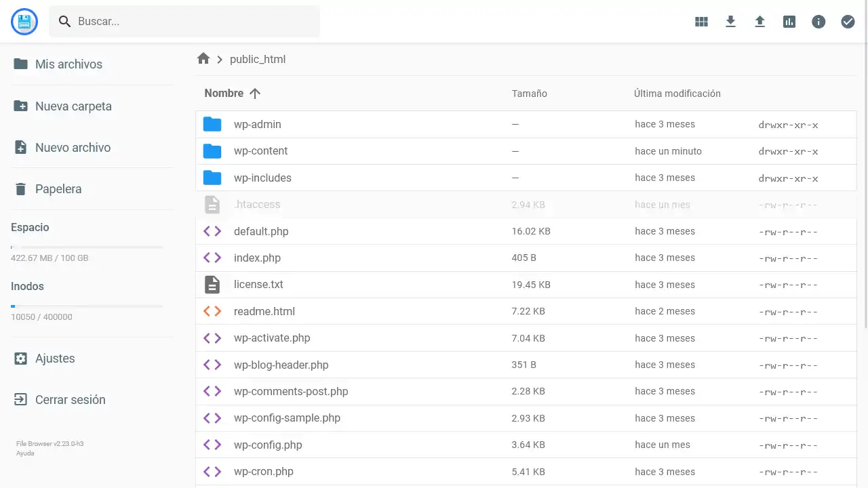Click the 405 B size value
Image resolution: width=868 pixels, height=488 pixels.
click(524, 258)
